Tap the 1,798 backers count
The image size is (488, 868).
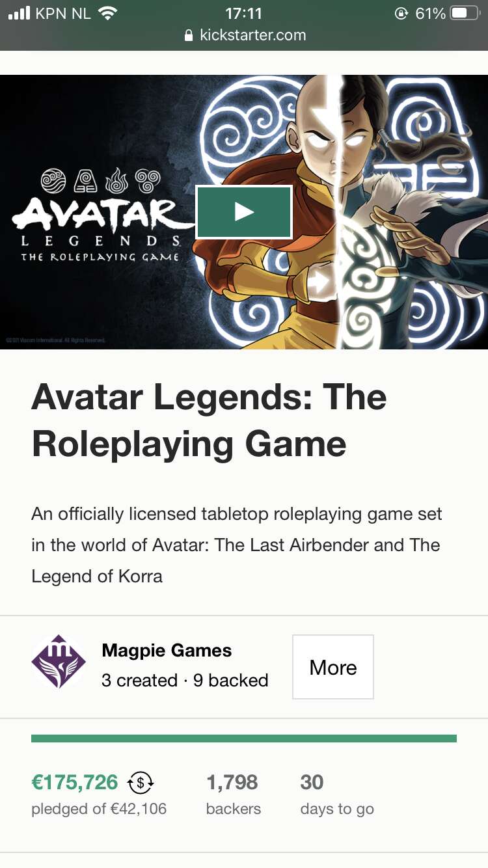(232, 782)
